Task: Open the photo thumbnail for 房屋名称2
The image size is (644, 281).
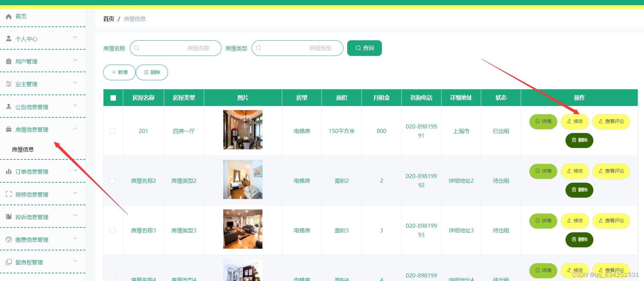Action: tap(243, 179)
